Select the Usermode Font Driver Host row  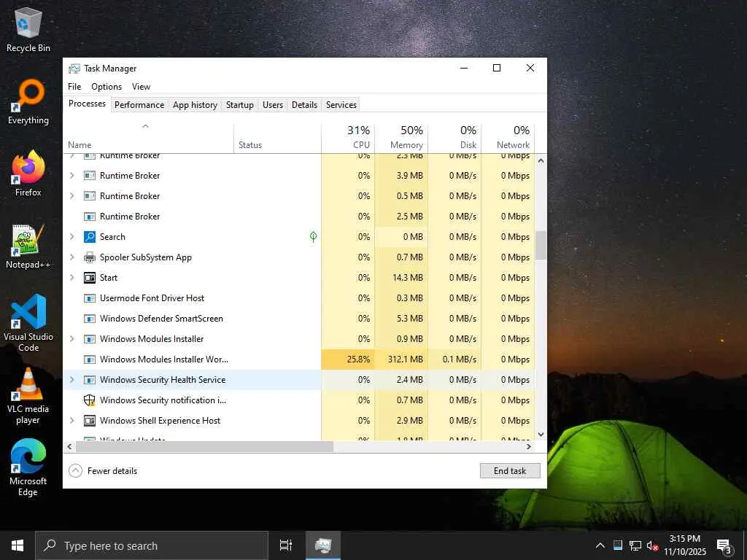298,298
